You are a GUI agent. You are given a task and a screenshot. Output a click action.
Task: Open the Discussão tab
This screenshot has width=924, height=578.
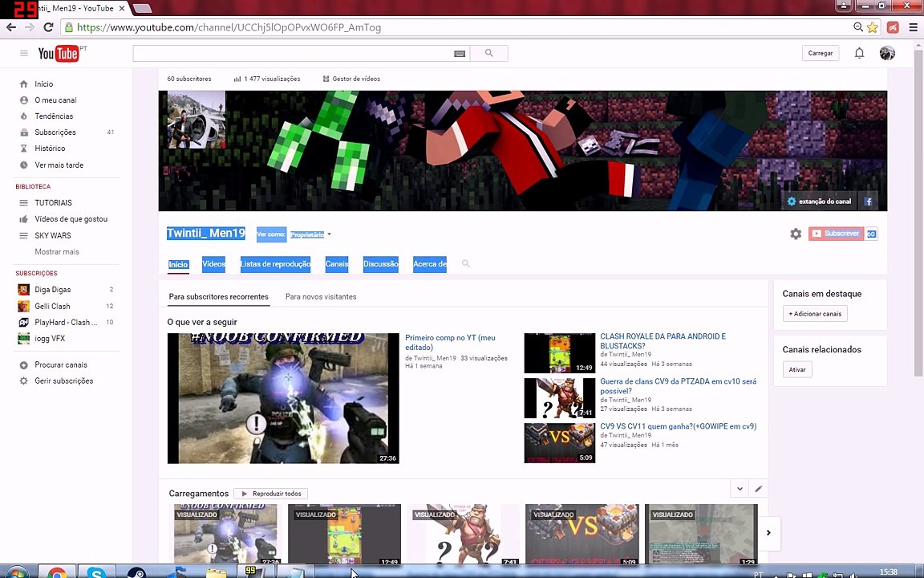(x=381, y=263)
